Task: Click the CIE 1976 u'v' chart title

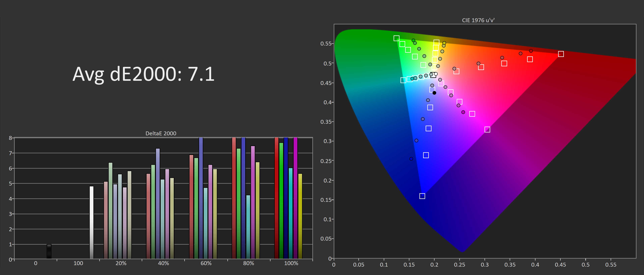Action: pyautogui.click(x=478, y=20)
